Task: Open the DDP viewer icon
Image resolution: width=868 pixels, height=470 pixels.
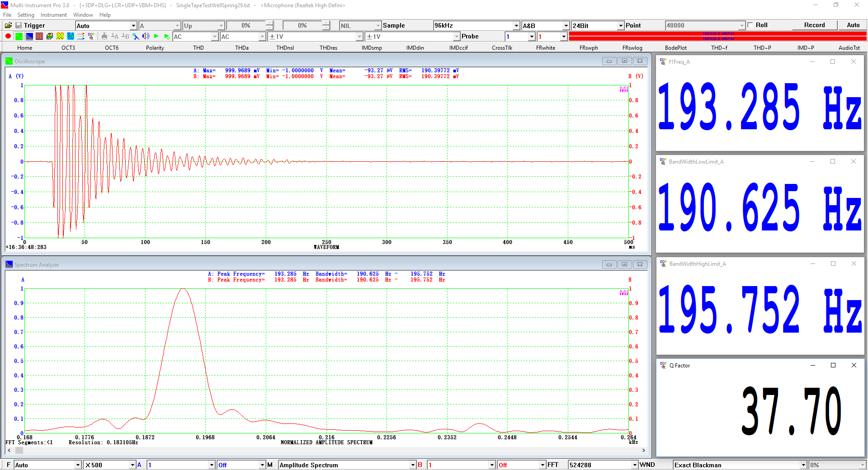Action: [x=91, y=37]
